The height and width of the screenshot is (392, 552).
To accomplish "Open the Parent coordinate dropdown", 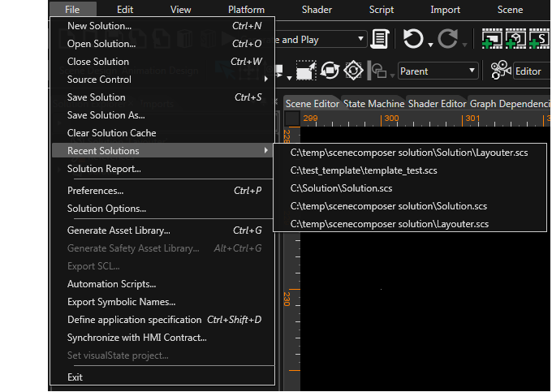I will [x=438, y=71].
